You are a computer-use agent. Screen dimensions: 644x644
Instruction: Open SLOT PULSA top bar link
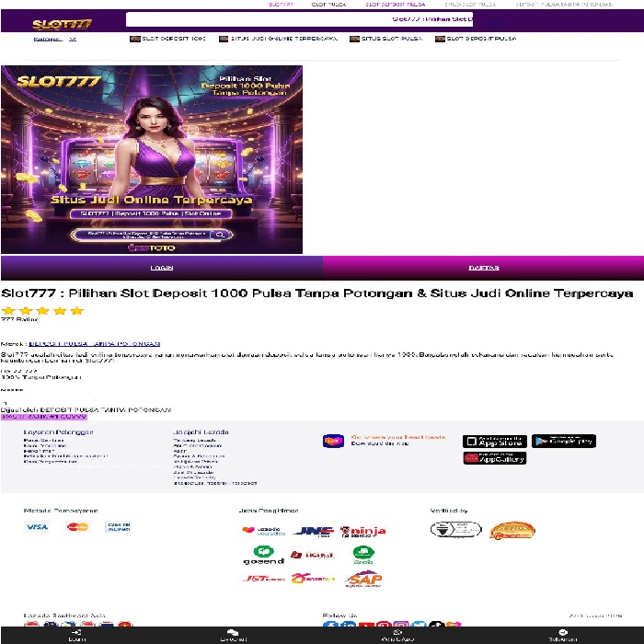(328, 5)
